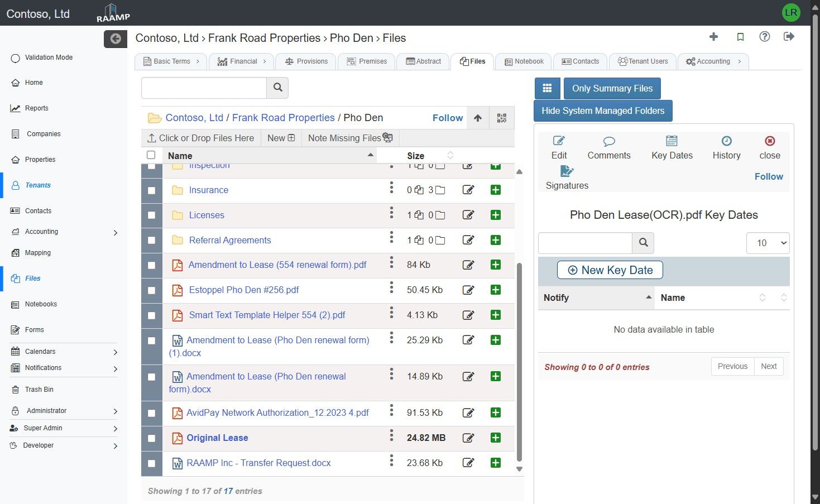
Task: Switch to the Notebook tab
Action: click(523, 61)
